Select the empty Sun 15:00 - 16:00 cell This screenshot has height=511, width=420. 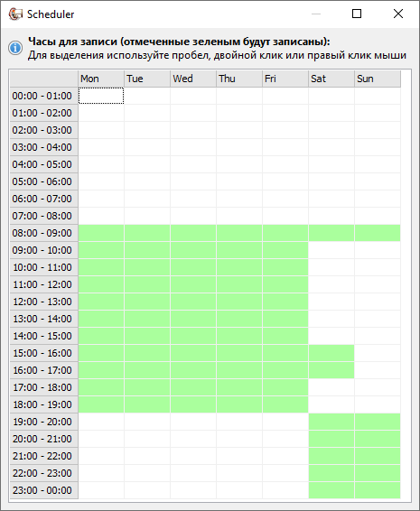point(378,353)
